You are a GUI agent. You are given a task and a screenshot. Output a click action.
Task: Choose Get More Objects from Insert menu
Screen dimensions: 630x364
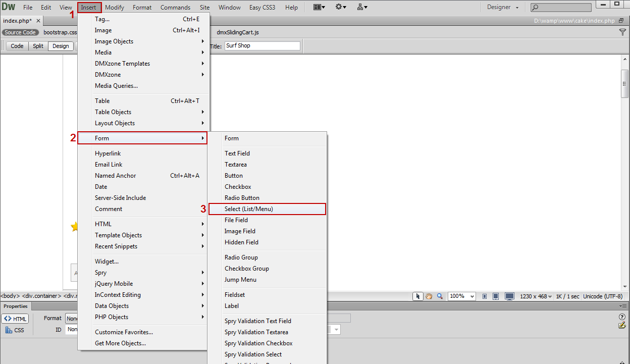[143, 343]
